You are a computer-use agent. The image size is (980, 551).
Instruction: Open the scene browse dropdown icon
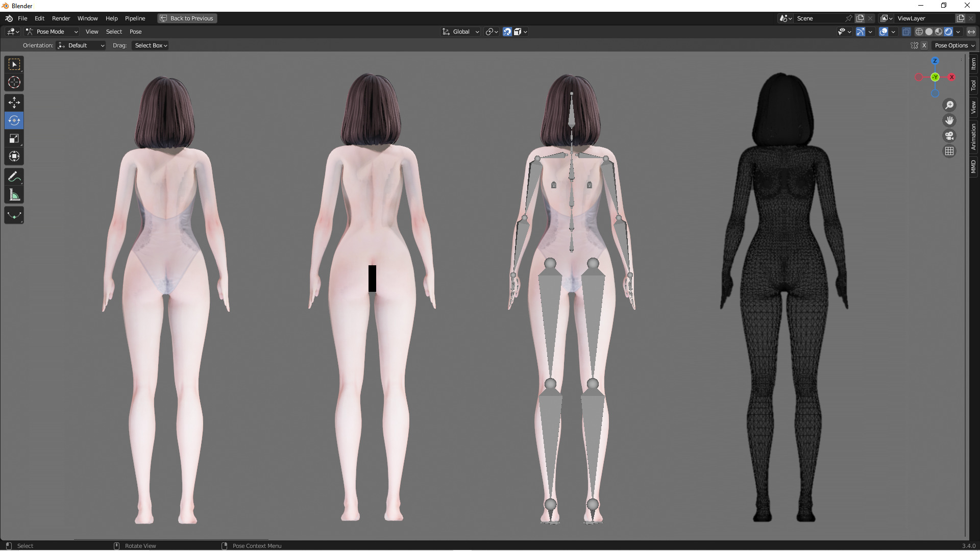point(786,18)
